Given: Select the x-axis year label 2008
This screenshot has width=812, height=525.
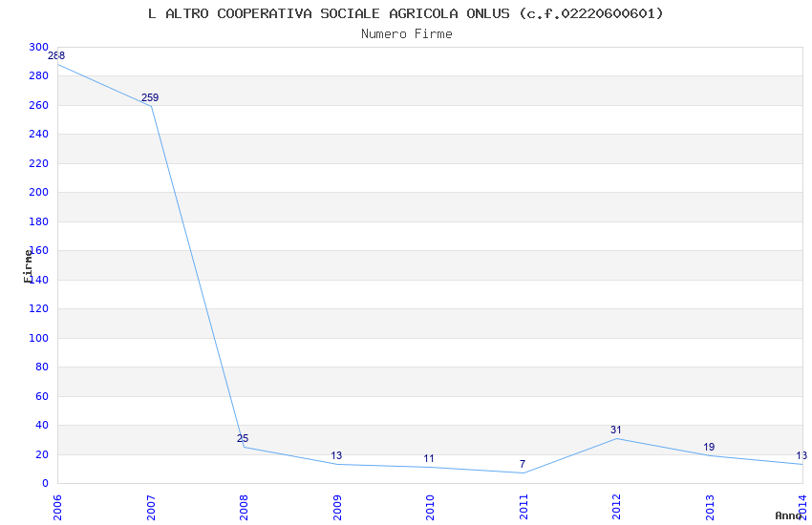Looking at the screenshot, I should (244, 508).
